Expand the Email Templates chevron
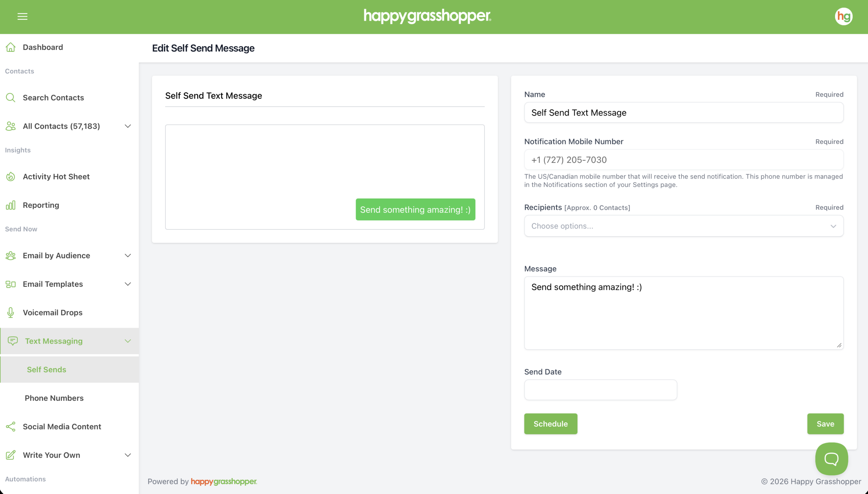Image resolution: width=868 pixels, height=494 pixels. point(127,284)
